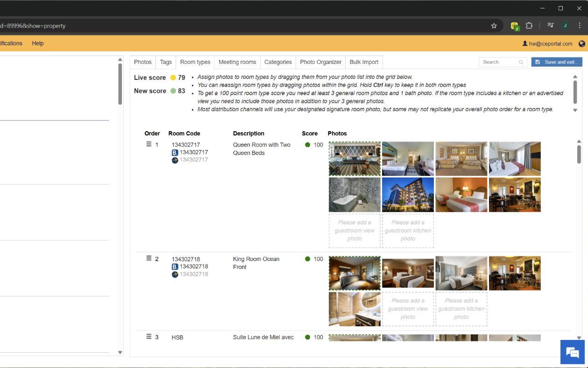This screenshot has width=588, height=368.
Task: Click the magnifier icon in the Search box
Action: click(521, 62)
